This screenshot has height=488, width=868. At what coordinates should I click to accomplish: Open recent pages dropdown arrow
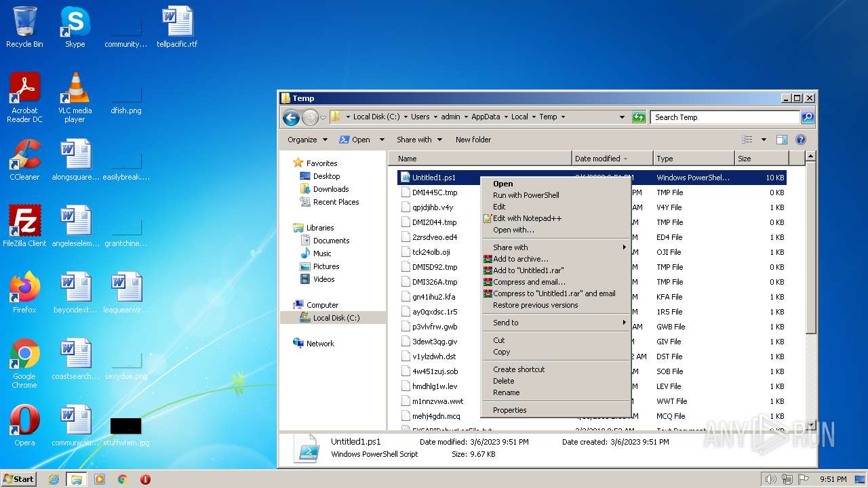(x=323, y=117)
